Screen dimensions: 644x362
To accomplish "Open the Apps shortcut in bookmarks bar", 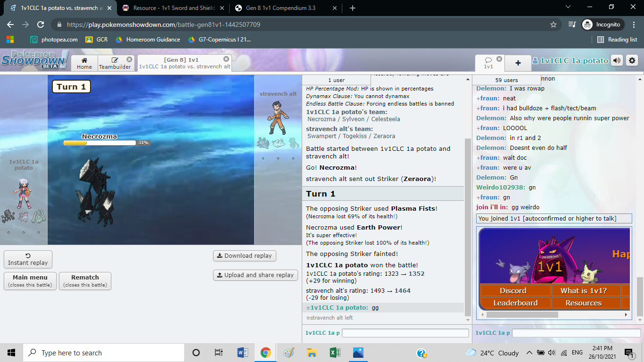I will click(10, 40).
